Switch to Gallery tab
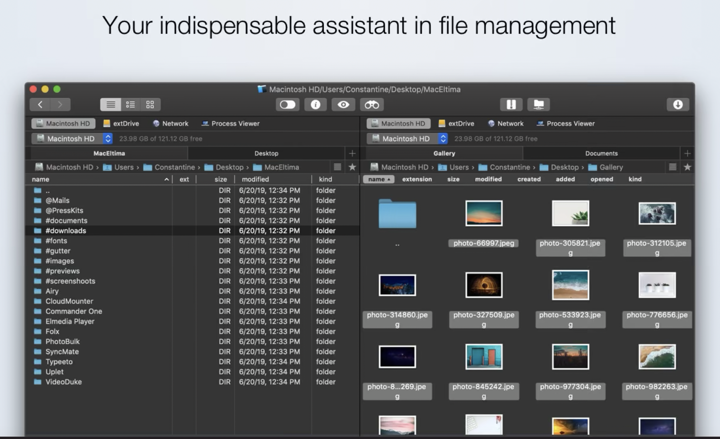 444,153
